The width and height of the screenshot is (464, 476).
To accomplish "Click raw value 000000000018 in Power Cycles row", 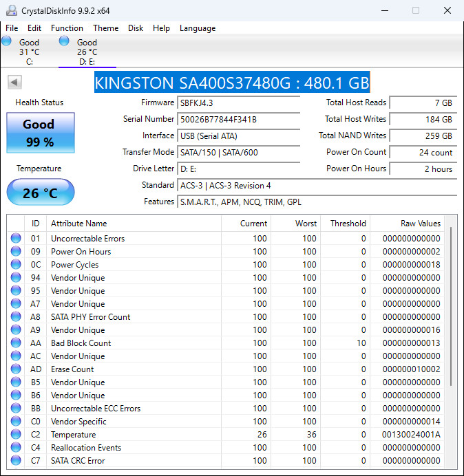I will tap(412, 265).
